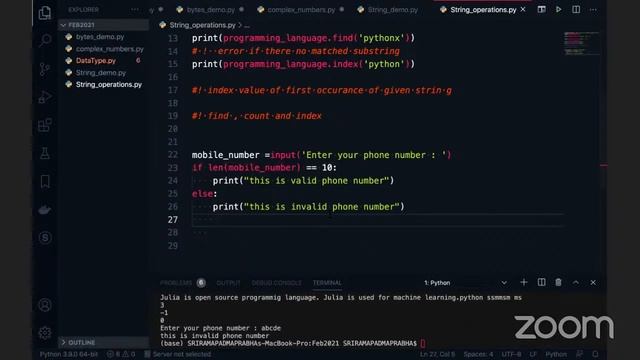
Task: Split the terminal panel
Action: tap(541, 282)
